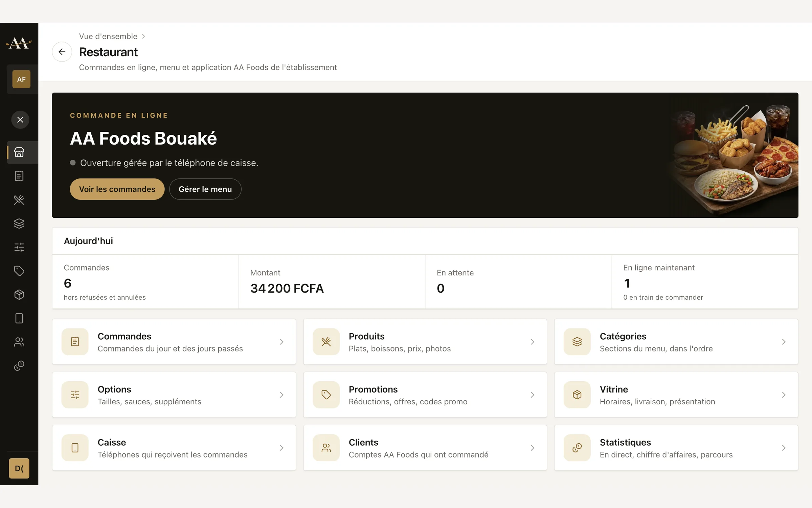Click 'hors refusées et annulées' text
The width and height of the screenshot is (812, 508).
click(x=105, y=297)
